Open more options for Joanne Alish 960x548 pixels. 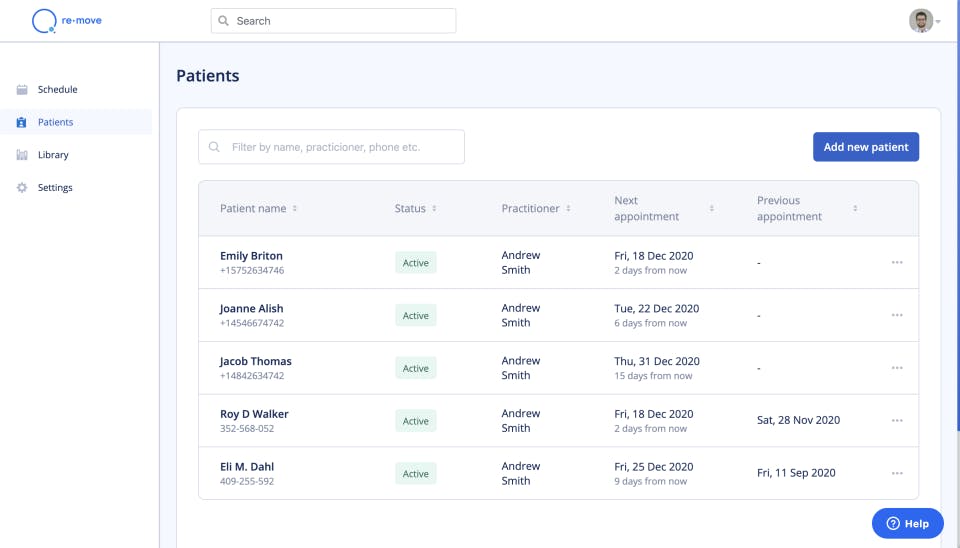point(897,315)
